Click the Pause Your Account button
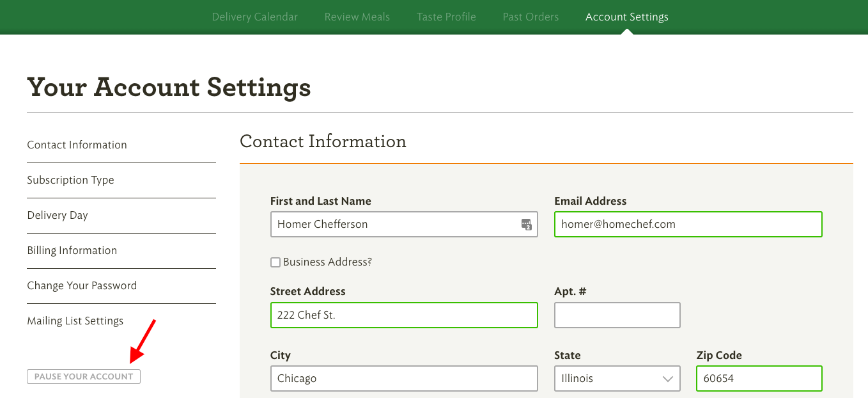Screen dimensions: 868x398 pyautogui.click(x=84, y=376)
